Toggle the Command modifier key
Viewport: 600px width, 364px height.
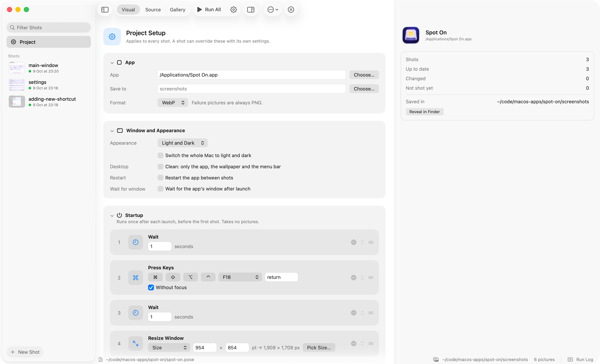[x=155, y=277]
